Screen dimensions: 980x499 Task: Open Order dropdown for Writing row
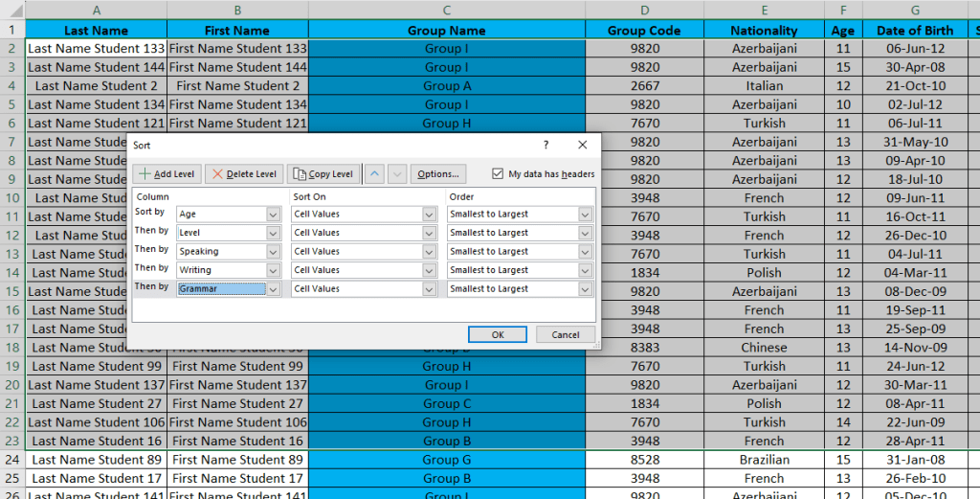[585, 270]
